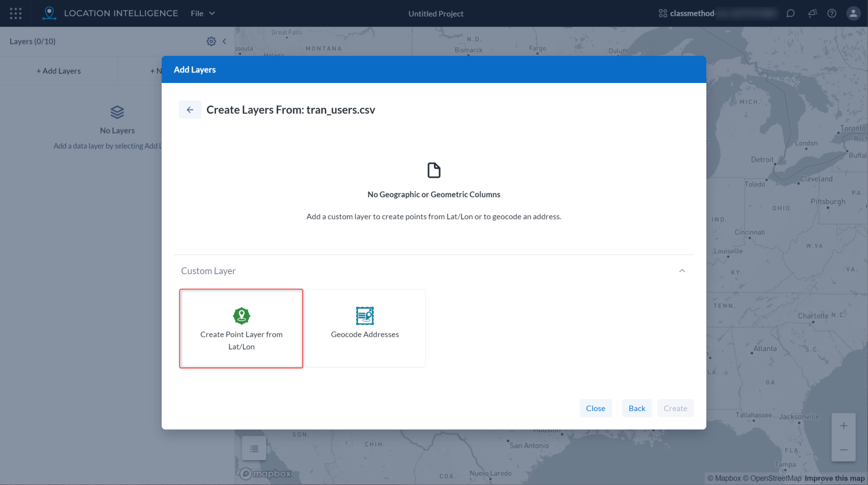Open the chat bubble in the top bar
Screen dimensions: 868x485
[790, 13]
